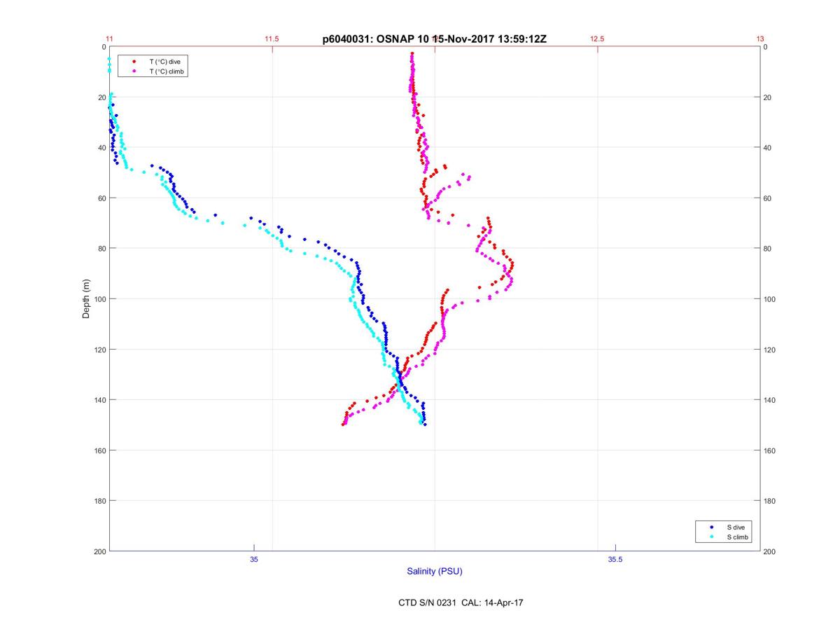This screenshot has height=620, width=840.
Task: Select the 'T (°C) dive' legend entry
Action: pos(164,62)
